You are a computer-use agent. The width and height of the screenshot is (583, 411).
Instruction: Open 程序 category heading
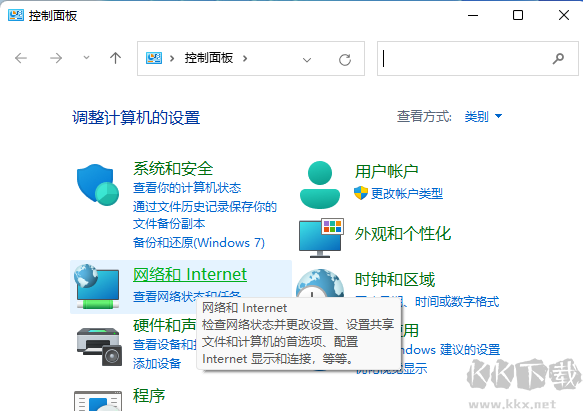tap(149, 395)
